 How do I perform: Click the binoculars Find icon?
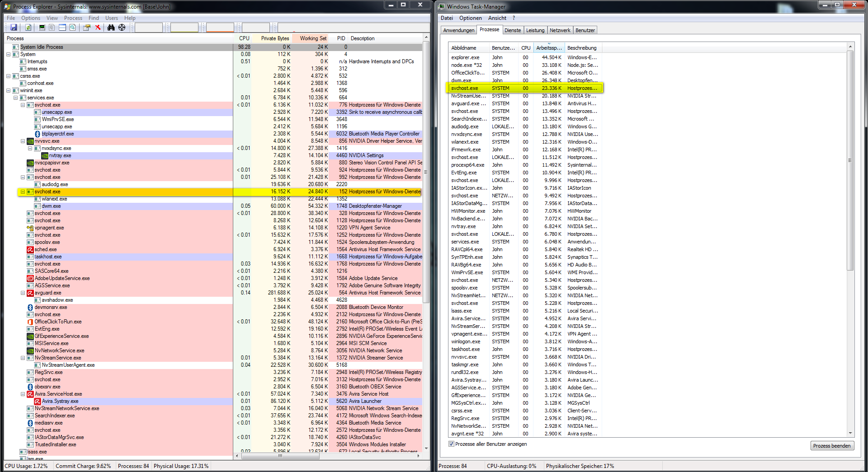coord(111,28)
